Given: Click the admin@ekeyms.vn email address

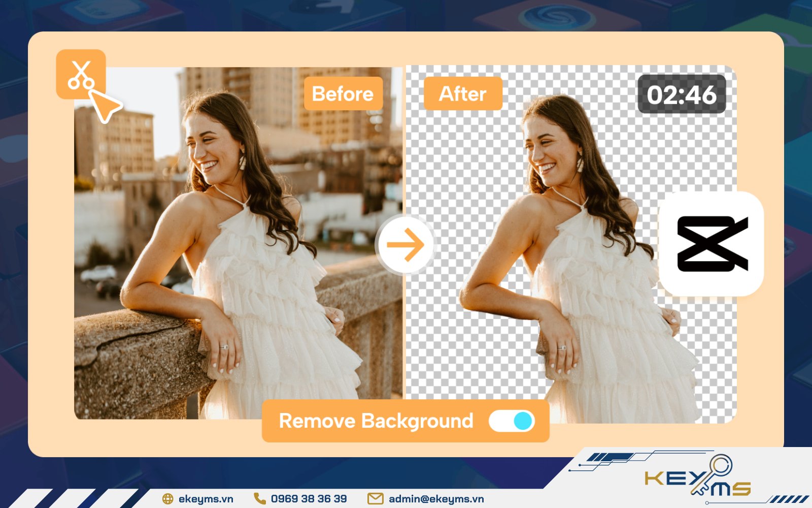Looking at the screenshot, I should 436,499.
